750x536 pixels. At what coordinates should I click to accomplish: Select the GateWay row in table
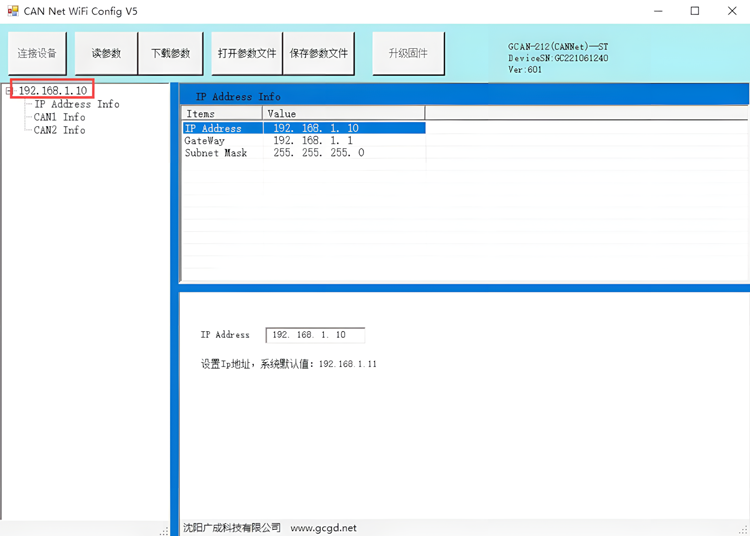tap(204, 141)
